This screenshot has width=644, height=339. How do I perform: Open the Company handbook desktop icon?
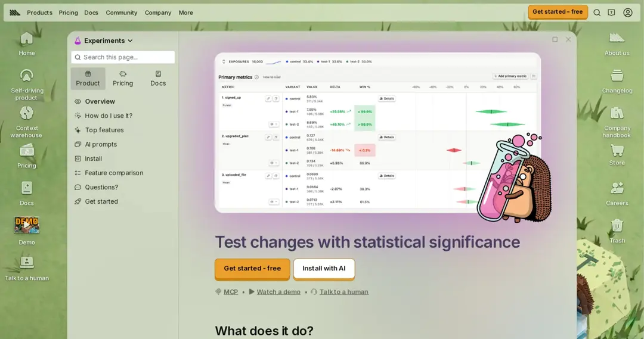[x=617, y=122]
